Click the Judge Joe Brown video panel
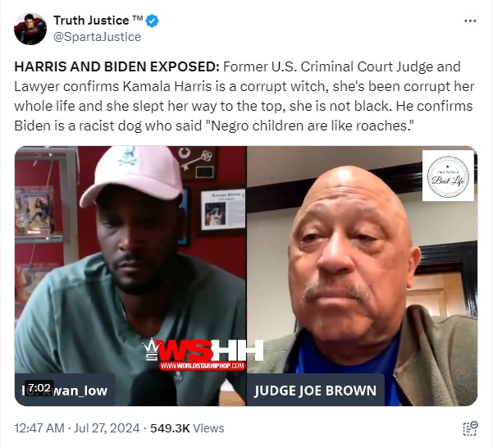 pos(362,276)
